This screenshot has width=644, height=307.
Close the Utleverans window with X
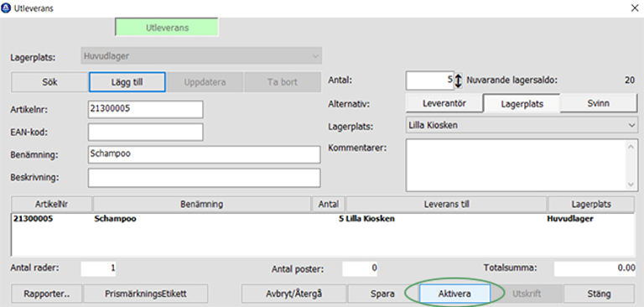point(634,8)
